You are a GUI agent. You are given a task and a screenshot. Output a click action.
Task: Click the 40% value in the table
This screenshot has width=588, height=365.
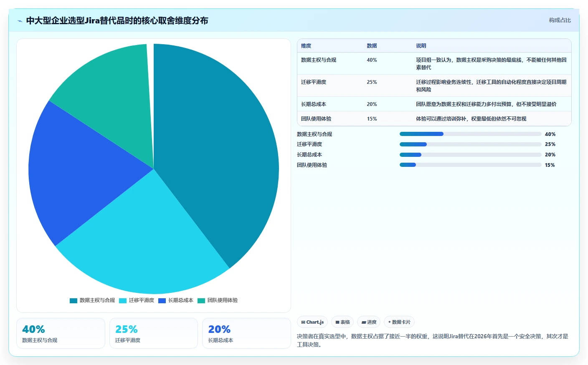tap(372, 60)
